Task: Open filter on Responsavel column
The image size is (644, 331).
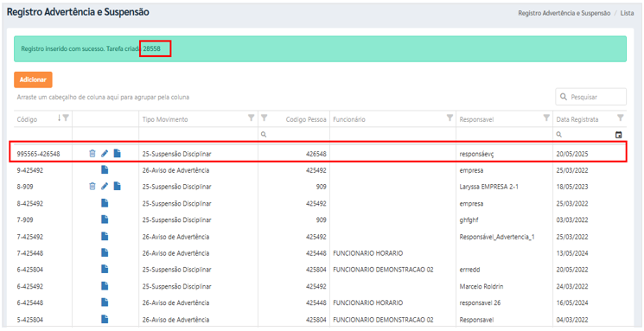Action: [546, 118]
